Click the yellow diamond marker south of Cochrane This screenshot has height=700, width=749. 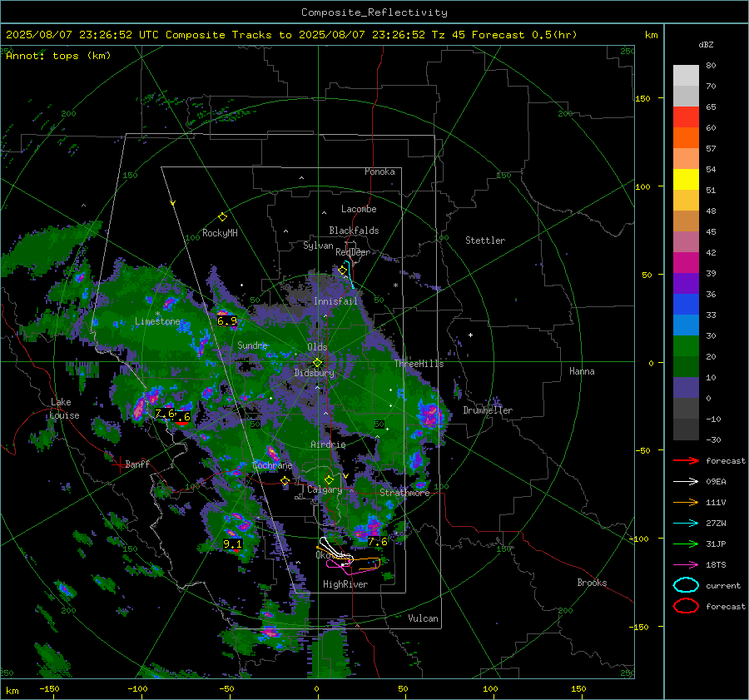click(285, 481)
